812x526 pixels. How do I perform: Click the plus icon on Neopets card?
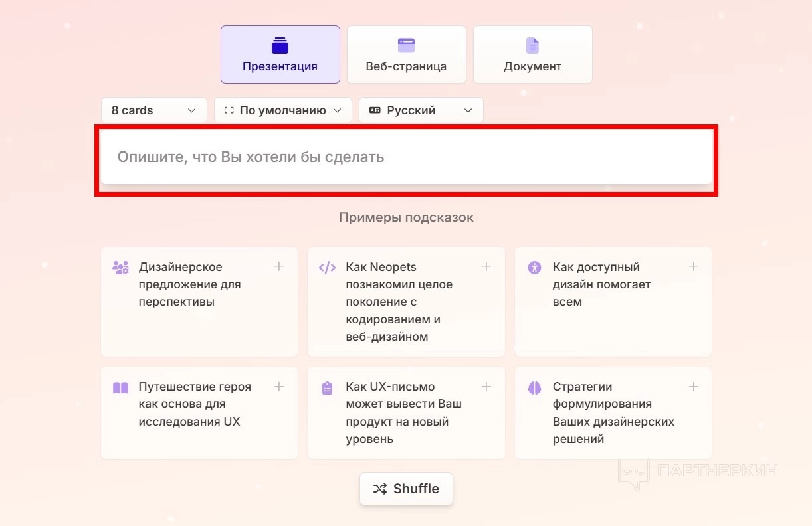pos(486,266)
